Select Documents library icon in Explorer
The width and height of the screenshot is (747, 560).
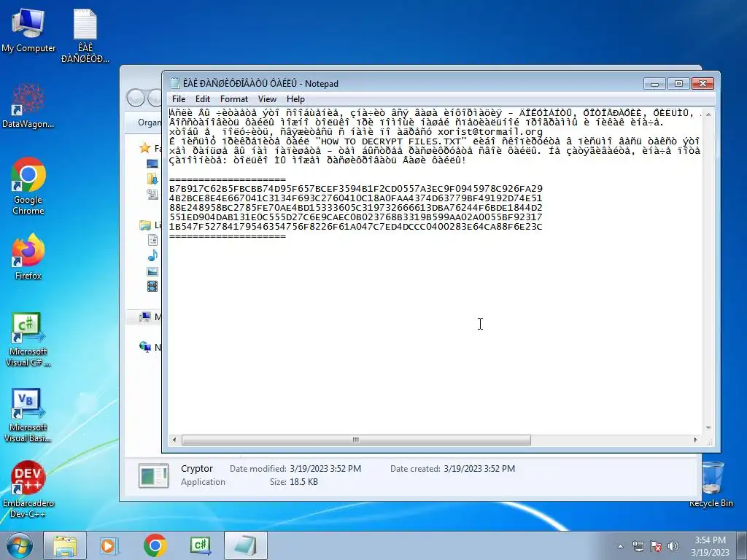click(x=152, y=240)
